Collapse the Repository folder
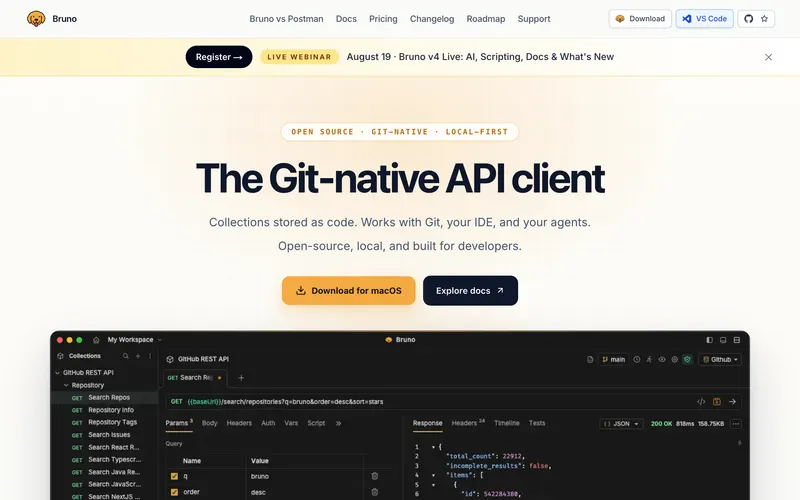This screenshot has height=500, width=800. pyautogui.click(x=66, y=385)
